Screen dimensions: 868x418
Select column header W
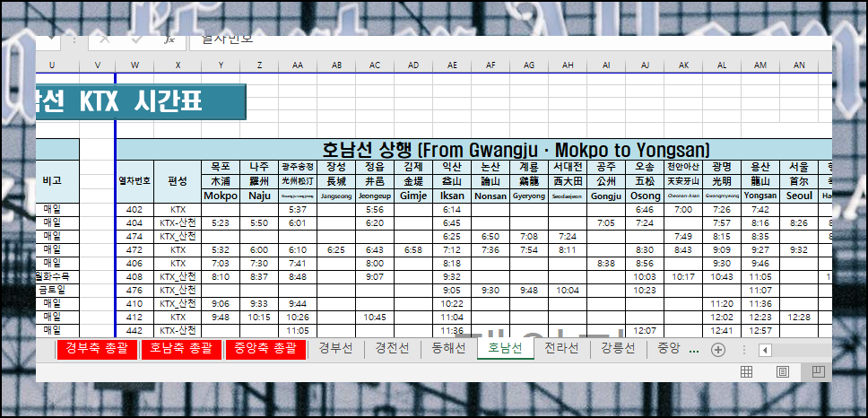[135, 65]
